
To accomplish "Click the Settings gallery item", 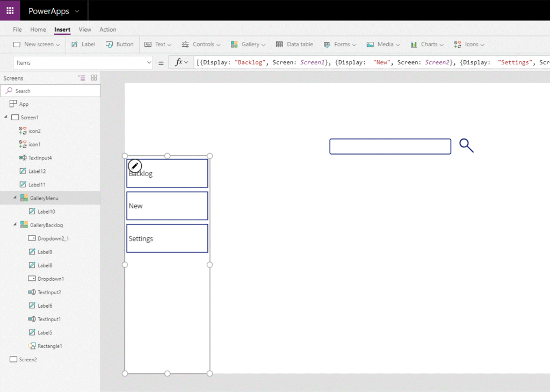I will [168, 238].
